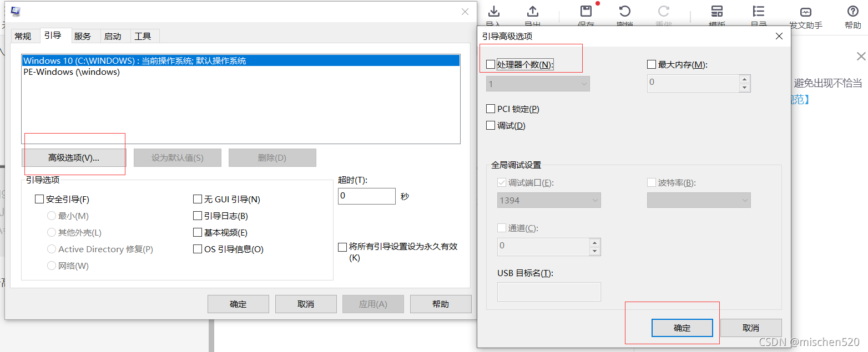Click the 设为默认值 button

pos(178,157)
